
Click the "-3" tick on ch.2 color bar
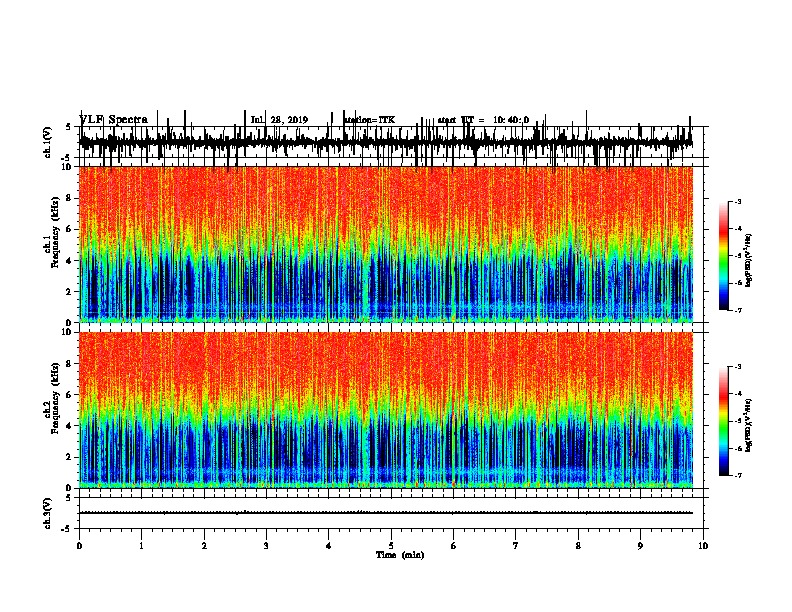(737, 367)
